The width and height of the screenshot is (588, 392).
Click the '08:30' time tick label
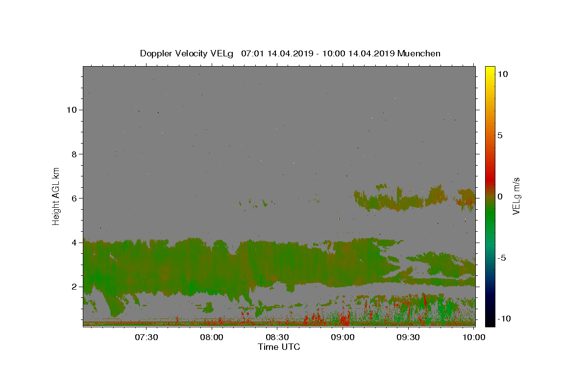(277, 337)
